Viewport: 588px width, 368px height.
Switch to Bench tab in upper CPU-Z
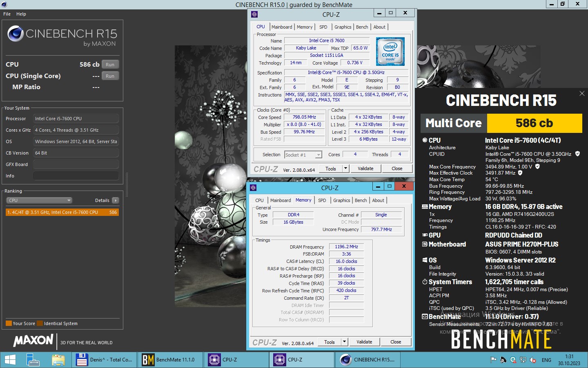362,27
